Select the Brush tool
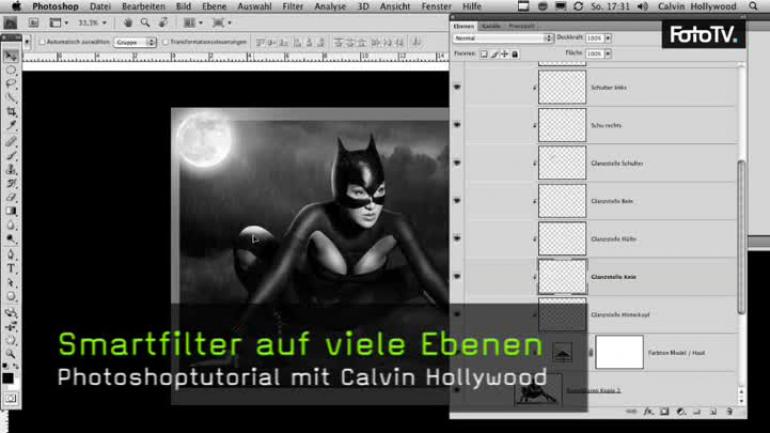 point(10,156)
